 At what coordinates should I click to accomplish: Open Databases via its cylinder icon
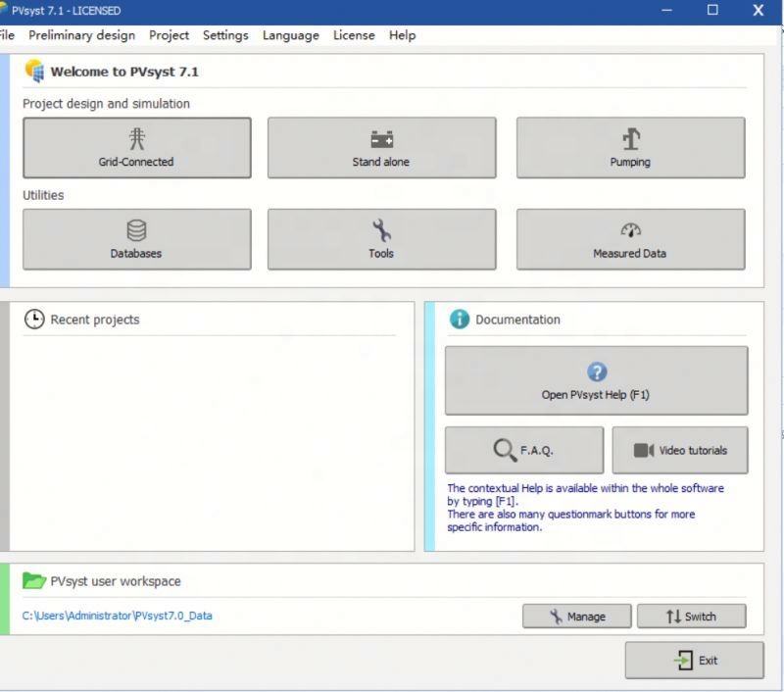(x=136, y=230)
